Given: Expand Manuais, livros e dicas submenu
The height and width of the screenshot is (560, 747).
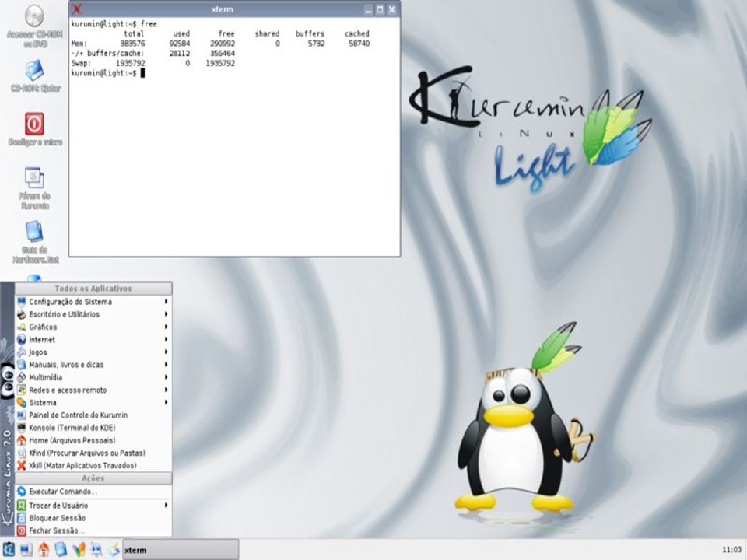Looking at the screenshot, I should click(x=93, y=365).
